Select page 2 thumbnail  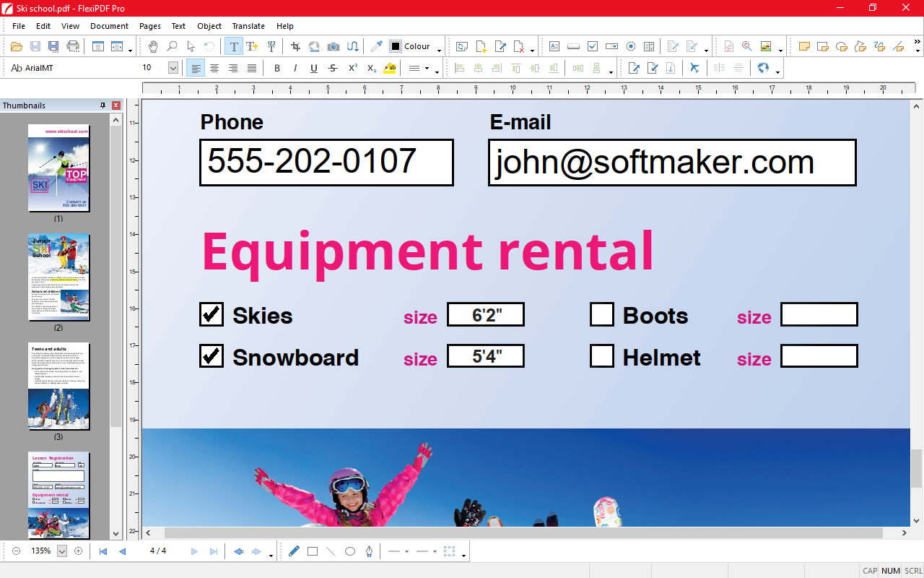point(58,277)
